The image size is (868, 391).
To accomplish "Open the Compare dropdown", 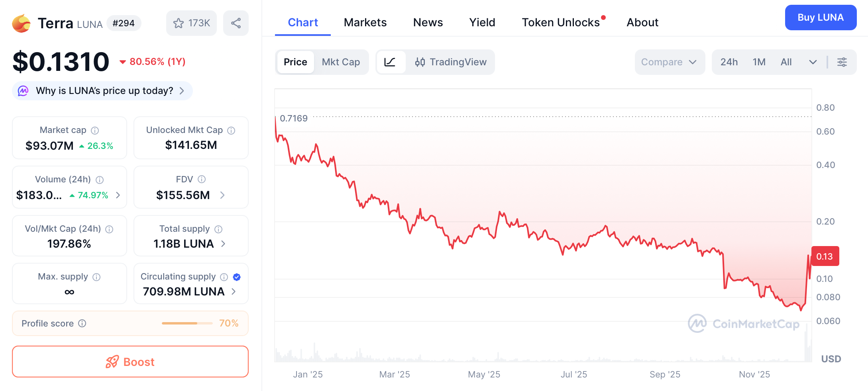I will click(x=670, y=62).
